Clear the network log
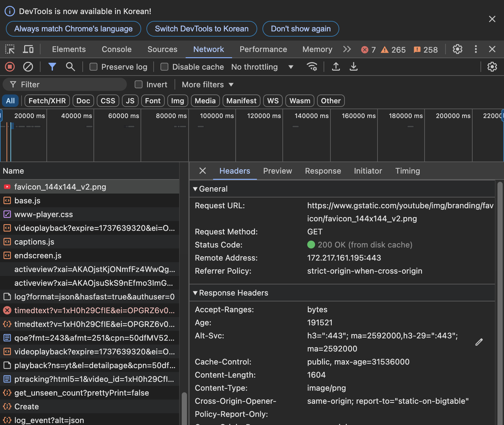This screenshot has width=504, height=425. pyautogui.click(x=28, y=67)
